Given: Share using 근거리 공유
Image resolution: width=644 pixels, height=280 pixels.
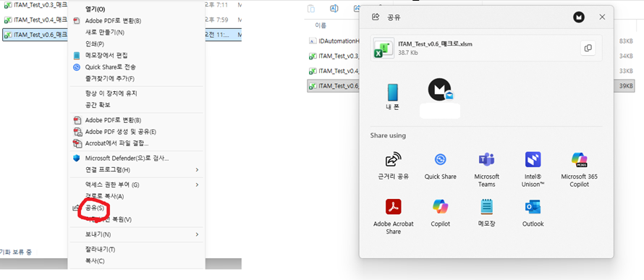Looking at the screenshot, I should click(x=394, y=166).
